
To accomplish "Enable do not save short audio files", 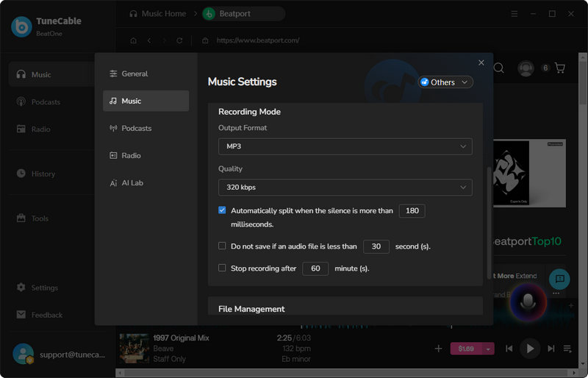I will (x=222, y=246).
